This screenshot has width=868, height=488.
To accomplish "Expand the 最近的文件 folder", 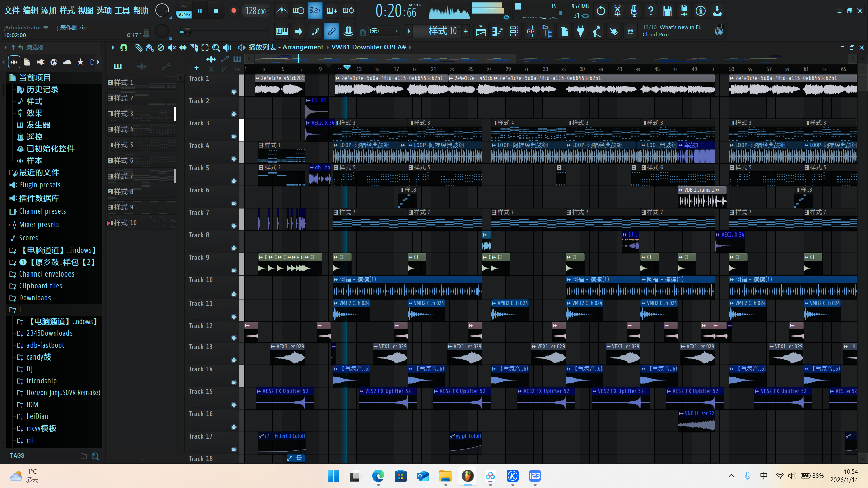I will click(x=39, y=172).
